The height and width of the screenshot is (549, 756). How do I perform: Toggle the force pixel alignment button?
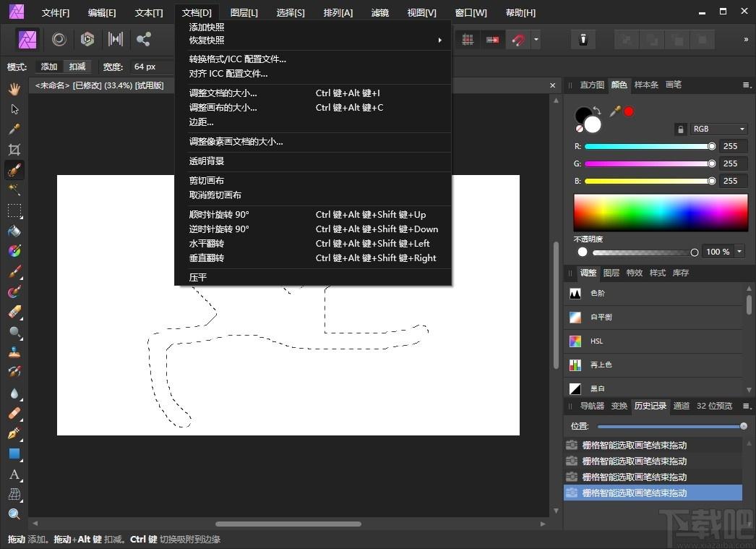pos(492,40)
